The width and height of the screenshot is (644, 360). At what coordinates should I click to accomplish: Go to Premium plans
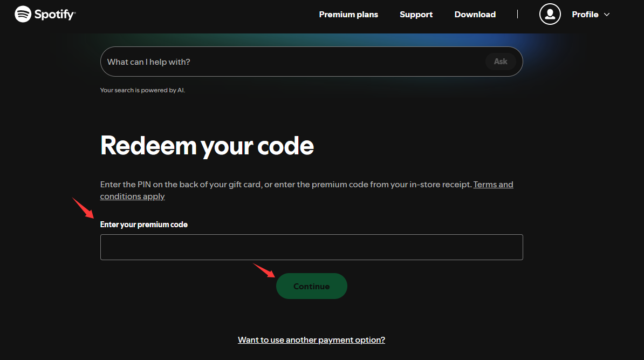[x=348, y=15]
